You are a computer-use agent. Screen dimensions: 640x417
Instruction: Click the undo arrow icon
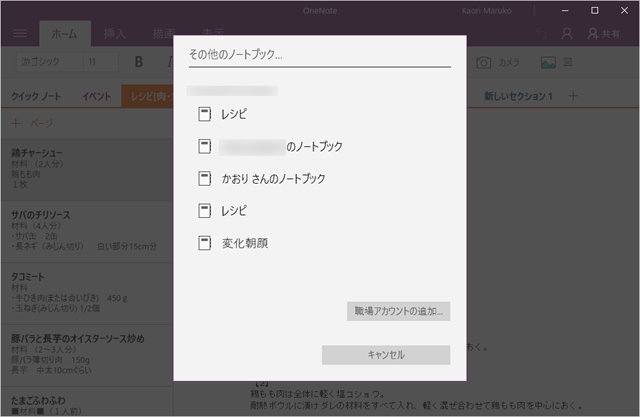(x=542, y=34)
